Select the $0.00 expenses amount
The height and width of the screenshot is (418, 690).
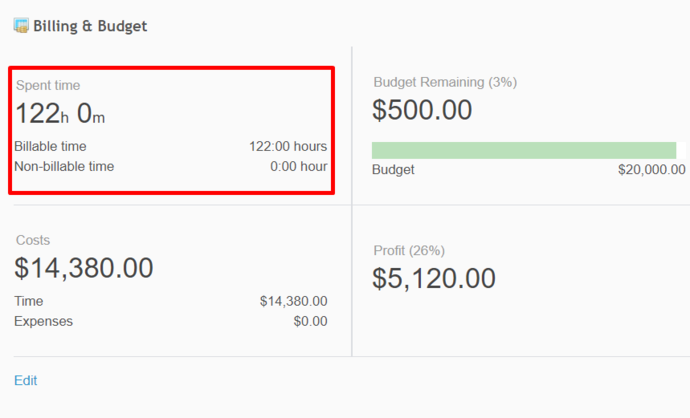[x=310, y=321]
